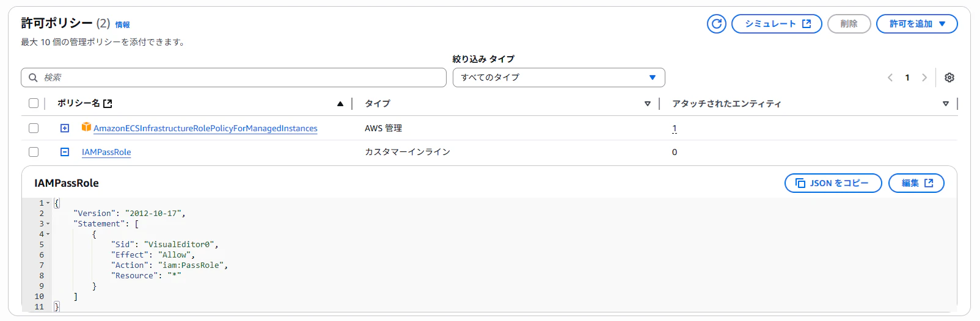Sort by the タイプ column header
980x321 pixels.
coord(377,104)
